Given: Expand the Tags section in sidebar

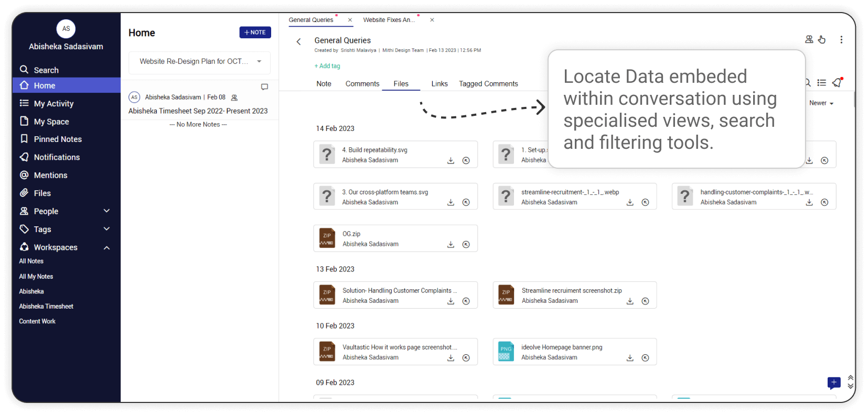Looking at the screenshot, I should [x=106, y=229].
